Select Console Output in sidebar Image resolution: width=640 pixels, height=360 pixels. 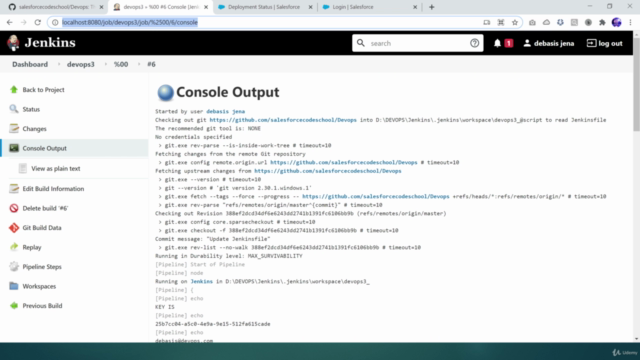pos(44,149)
